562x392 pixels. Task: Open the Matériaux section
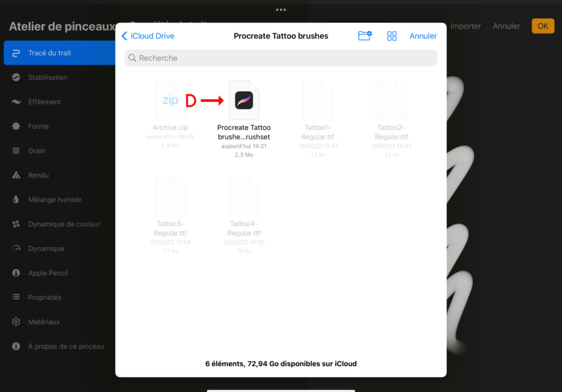click(59, 322)
